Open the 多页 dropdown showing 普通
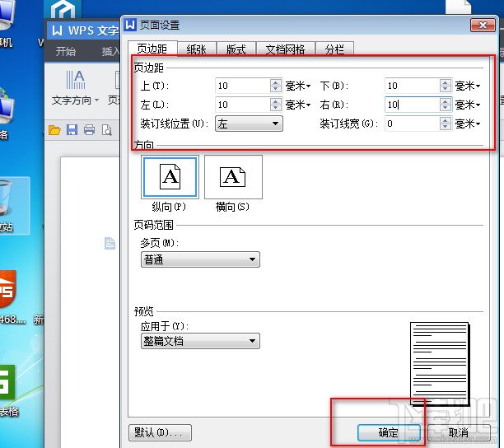Image resolution: width=504 pixels, height=448 pixels. click(200, 259)
